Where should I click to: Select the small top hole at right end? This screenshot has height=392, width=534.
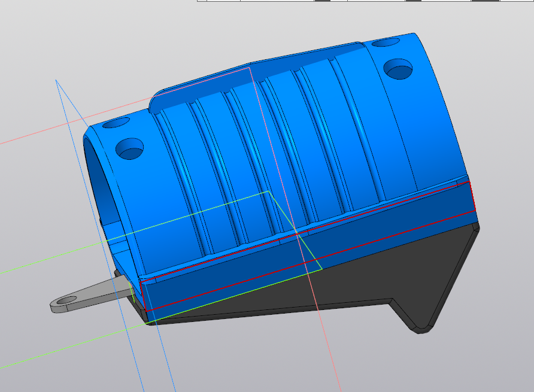coord(386,42)
